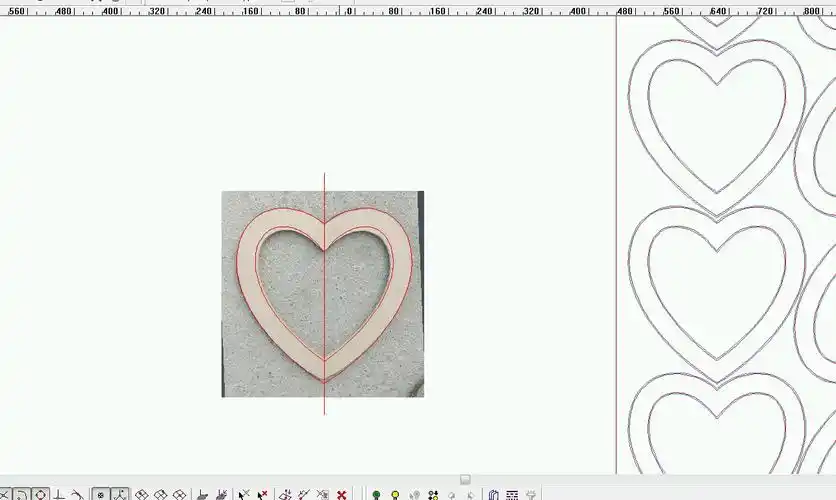Click the small grey scrollbar handle

pyautogui.click(x=465, y=480)
